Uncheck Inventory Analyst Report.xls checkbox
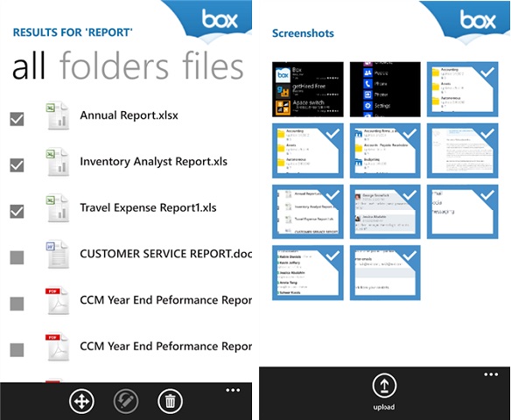The height and width of the screenshot is (420, 511). (x=17, y=165)
